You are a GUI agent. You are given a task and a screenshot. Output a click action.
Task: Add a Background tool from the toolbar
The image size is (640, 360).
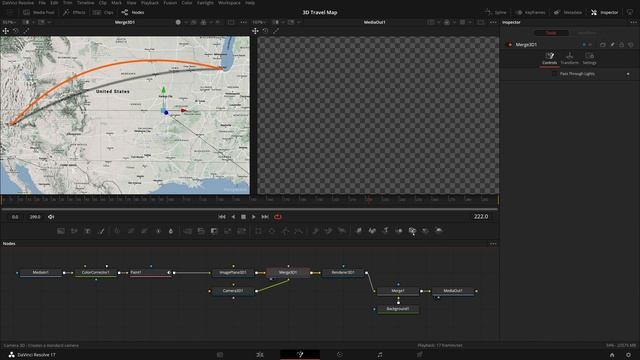(x=61, y=231)
